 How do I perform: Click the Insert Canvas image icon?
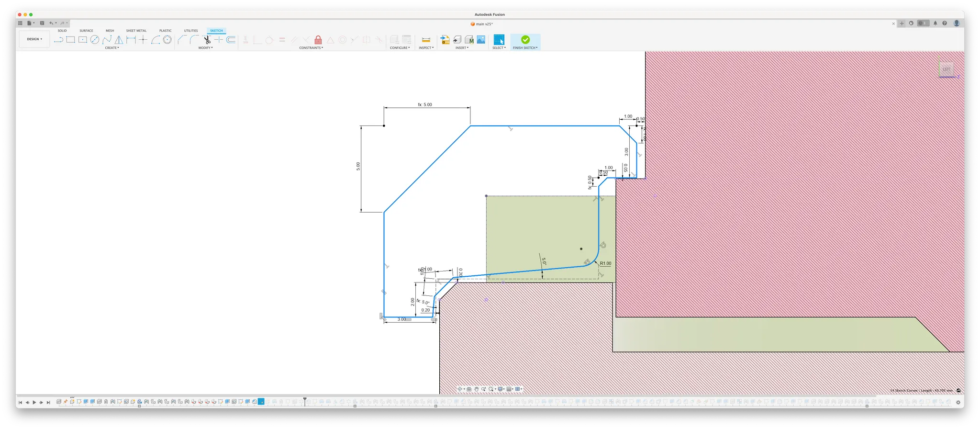(481, 40)
